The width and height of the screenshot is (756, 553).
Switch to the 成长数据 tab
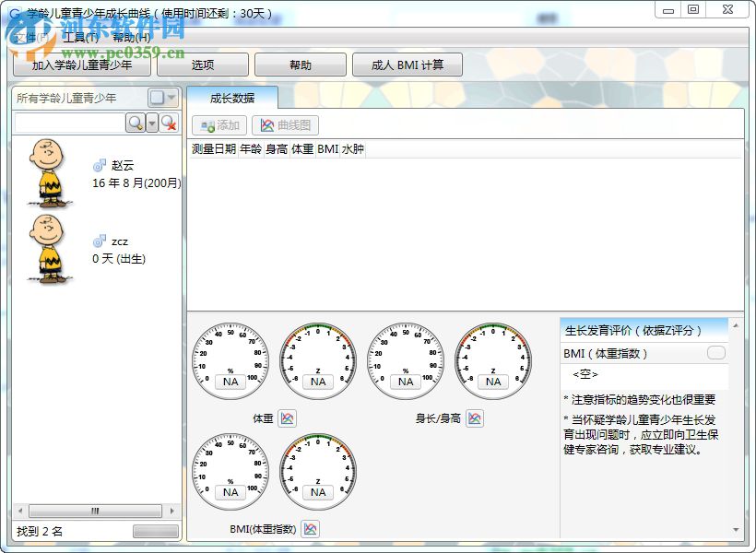pos(232,98)
